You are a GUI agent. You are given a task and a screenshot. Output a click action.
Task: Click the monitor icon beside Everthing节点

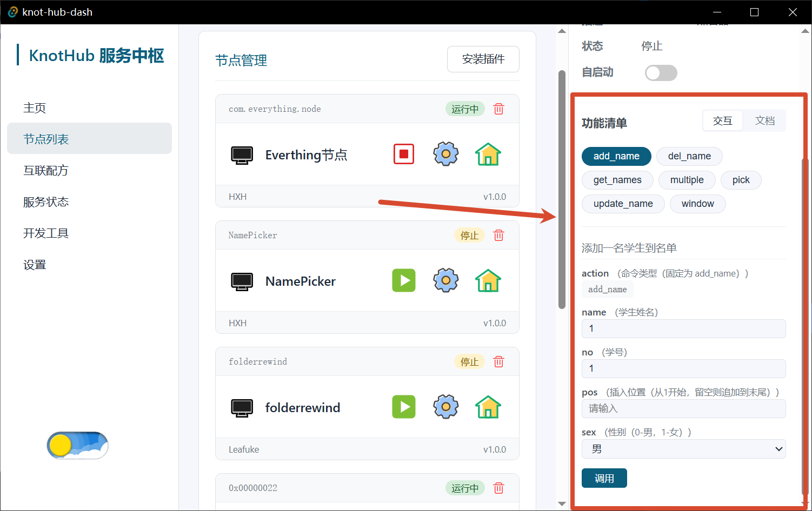[x=242, y=155]
